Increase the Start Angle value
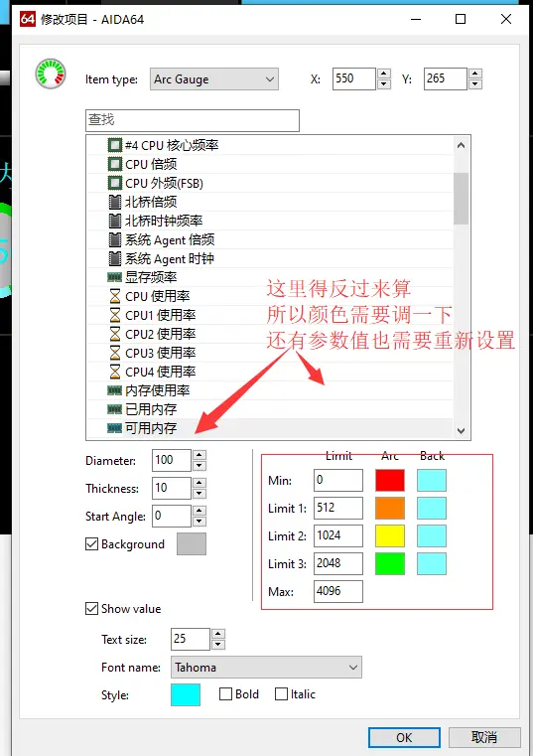Viewport: 533px width, 756px height. 200,511
